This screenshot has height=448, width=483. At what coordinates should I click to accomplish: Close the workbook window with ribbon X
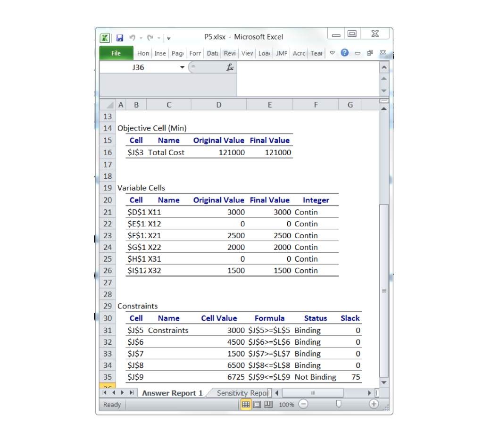tap(383, 52)
